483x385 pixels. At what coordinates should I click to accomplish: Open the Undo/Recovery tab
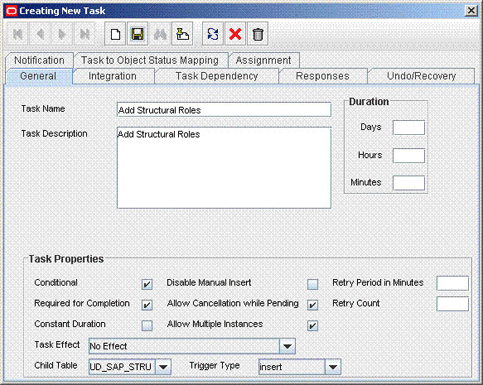(421, 76)
